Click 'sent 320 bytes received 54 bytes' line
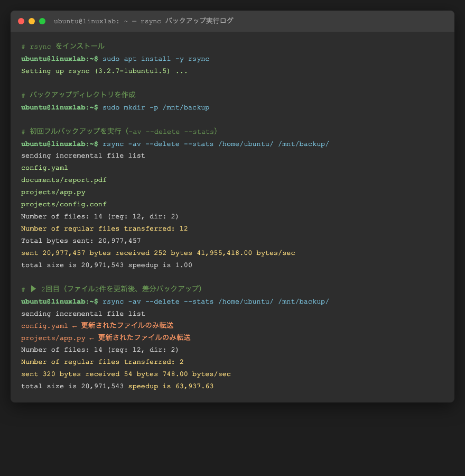The height and width of the screenshot is (476, 465). tap(126, 374)
